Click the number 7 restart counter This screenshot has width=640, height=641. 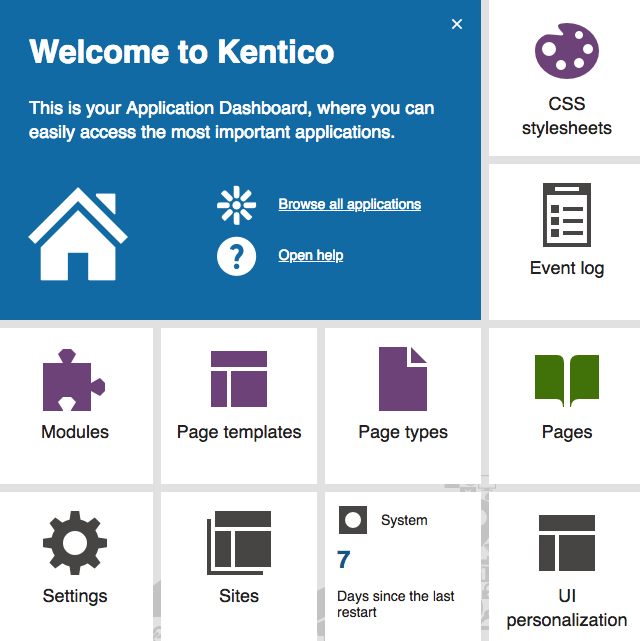[x=343, y=560]
